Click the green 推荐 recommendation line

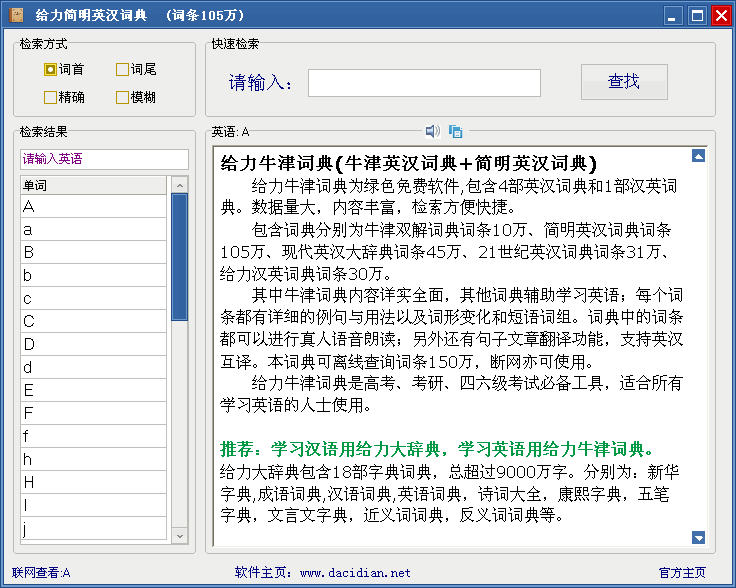(437, 449)
